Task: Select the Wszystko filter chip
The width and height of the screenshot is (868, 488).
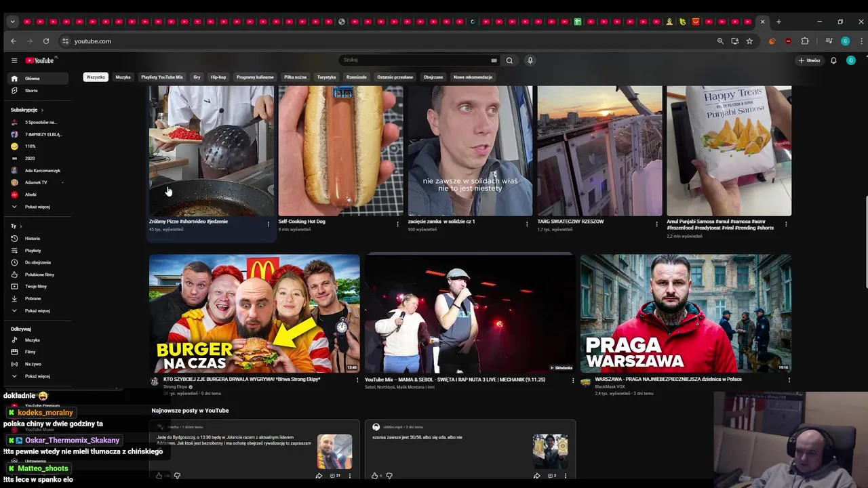Action: click(96, 77)
